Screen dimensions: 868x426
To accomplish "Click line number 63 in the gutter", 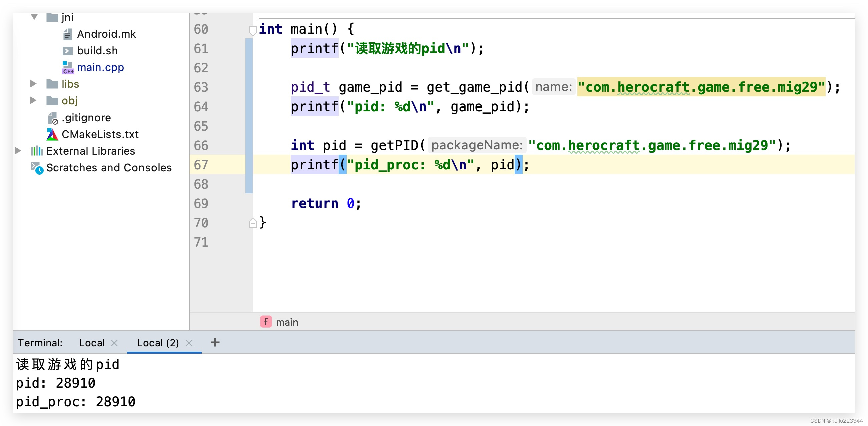I will (201, 88).
